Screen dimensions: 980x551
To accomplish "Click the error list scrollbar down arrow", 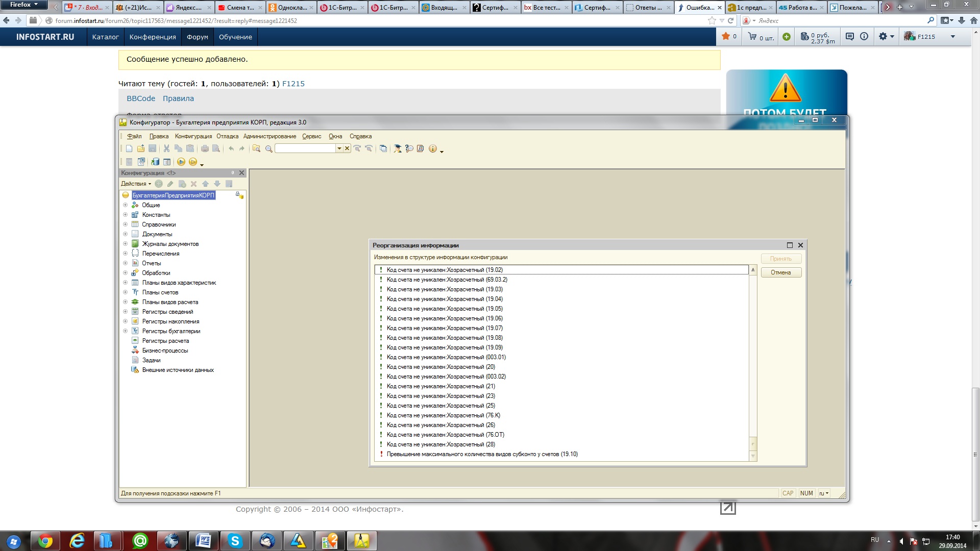I will [x=753, y=456].
